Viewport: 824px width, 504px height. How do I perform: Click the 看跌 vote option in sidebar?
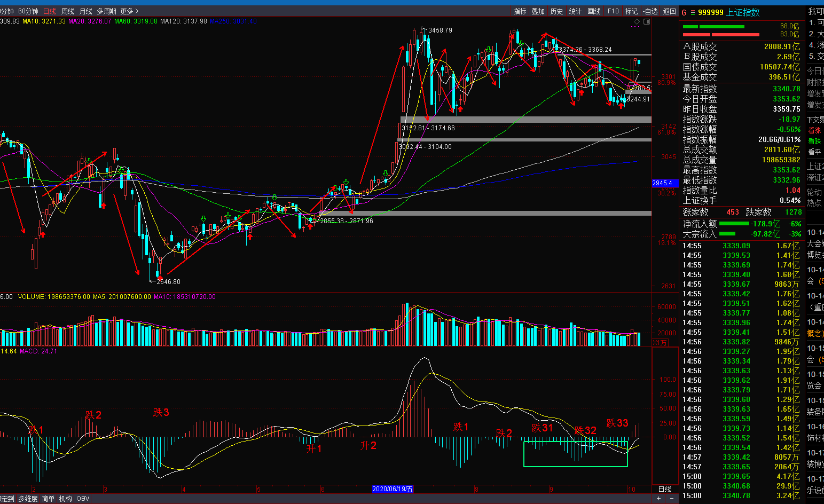[814, 141]
